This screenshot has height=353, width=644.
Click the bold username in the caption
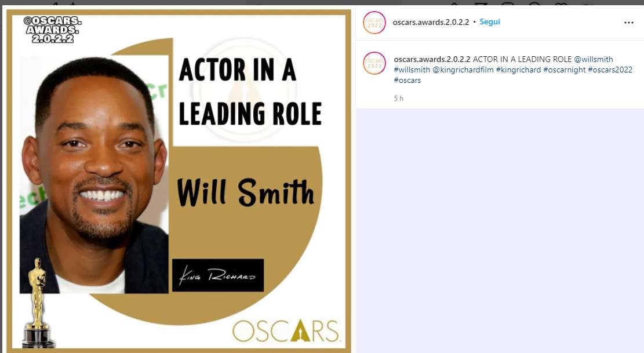(x=432, y=59)
